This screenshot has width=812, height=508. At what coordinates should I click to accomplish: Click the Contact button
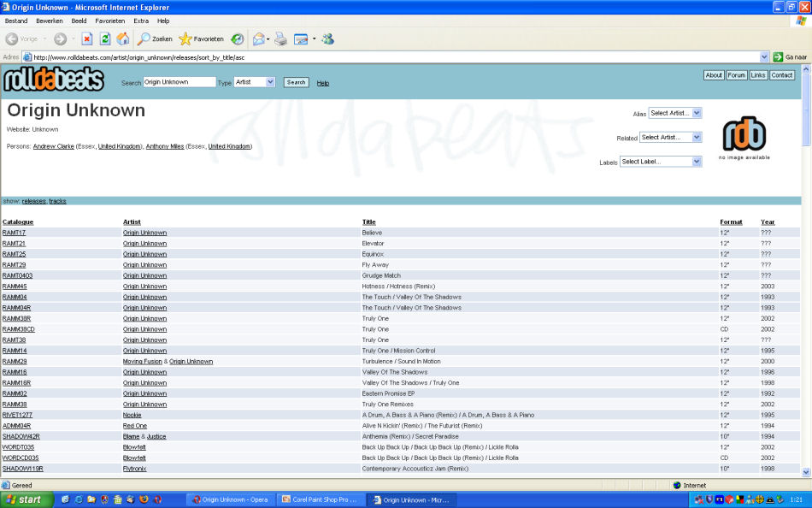(x=782, y=75)
